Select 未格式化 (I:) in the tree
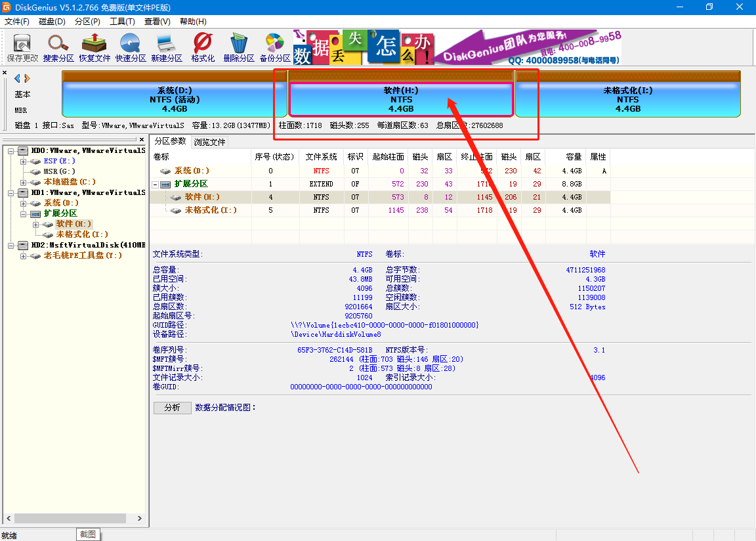 [x=82, y=234]
